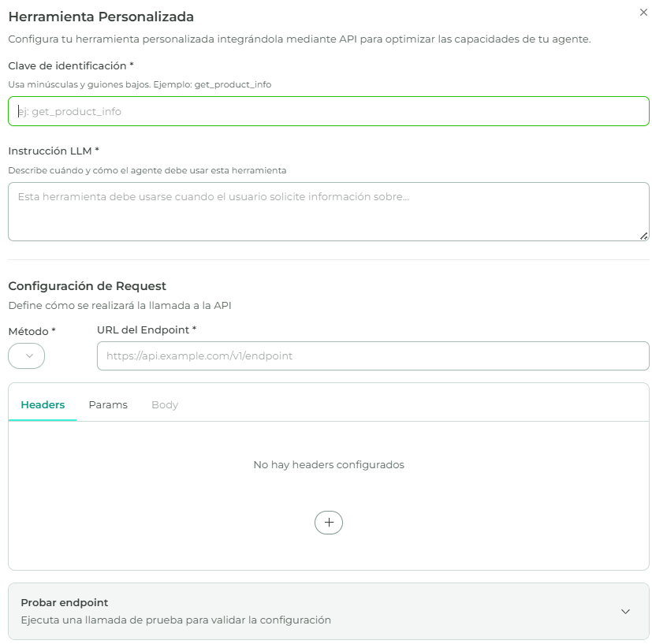Click the Herramienta Personalizada title
Screen dimensions: 652x644
[x=101, y=17]
